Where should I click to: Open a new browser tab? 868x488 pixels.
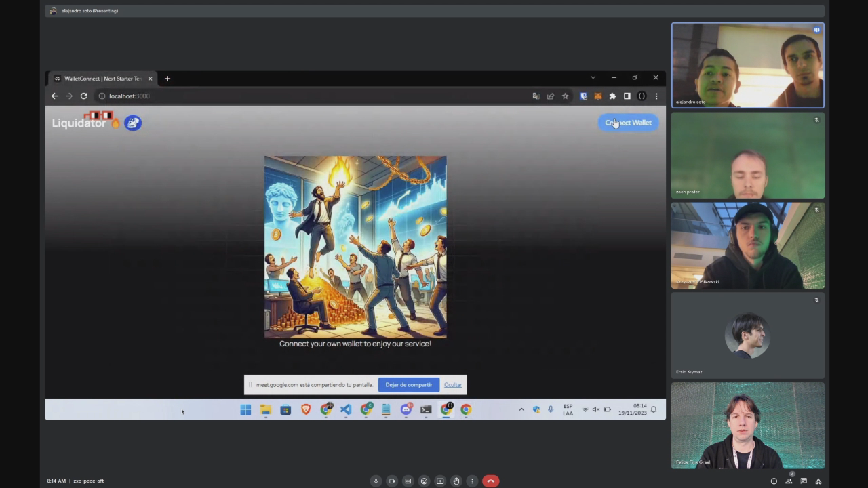(167, 79)
